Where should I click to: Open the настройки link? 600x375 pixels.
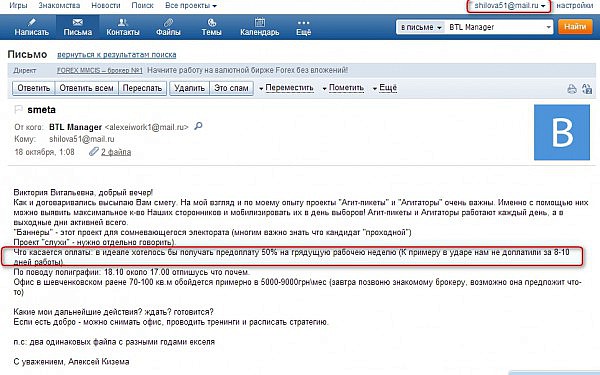tap(574, 6)
